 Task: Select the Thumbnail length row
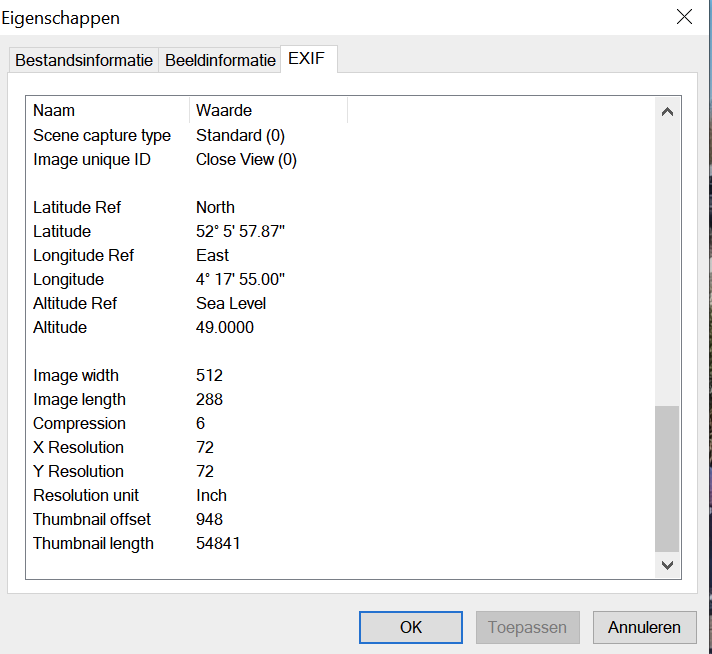coord(93,543)
